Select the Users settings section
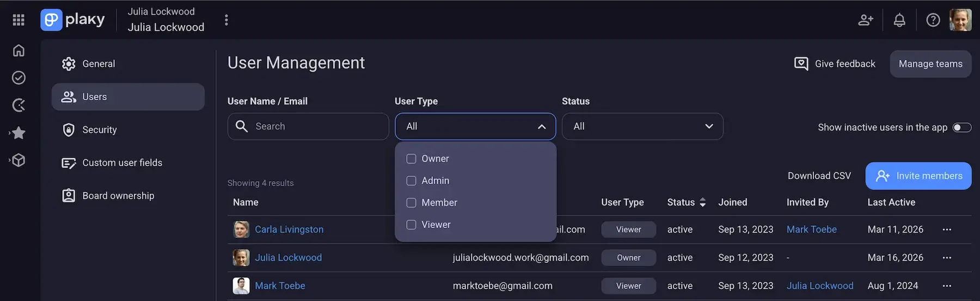The width and height of the screenshot is (980, 301). (x=128, y=97)
